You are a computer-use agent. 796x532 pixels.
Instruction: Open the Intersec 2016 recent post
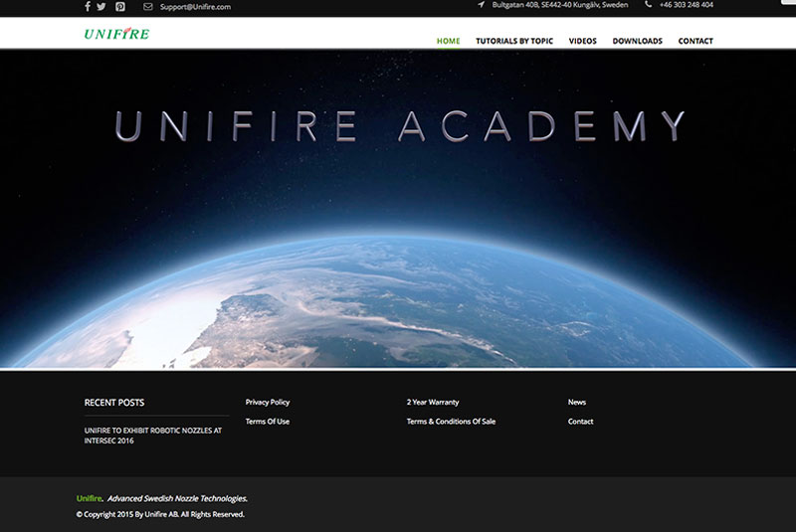pos(153,436)
